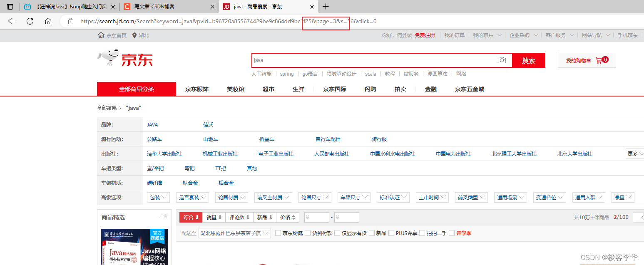This screenshot has width=644, height=265.
Task: Close the java 商品搜索 tab
Action: coord(312,7)
